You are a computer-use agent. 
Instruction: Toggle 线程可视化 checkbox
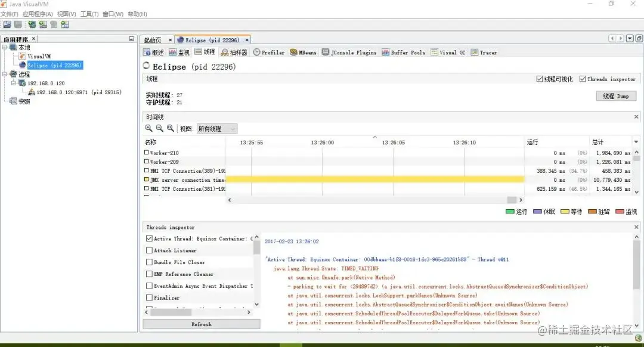click(540, 79)
